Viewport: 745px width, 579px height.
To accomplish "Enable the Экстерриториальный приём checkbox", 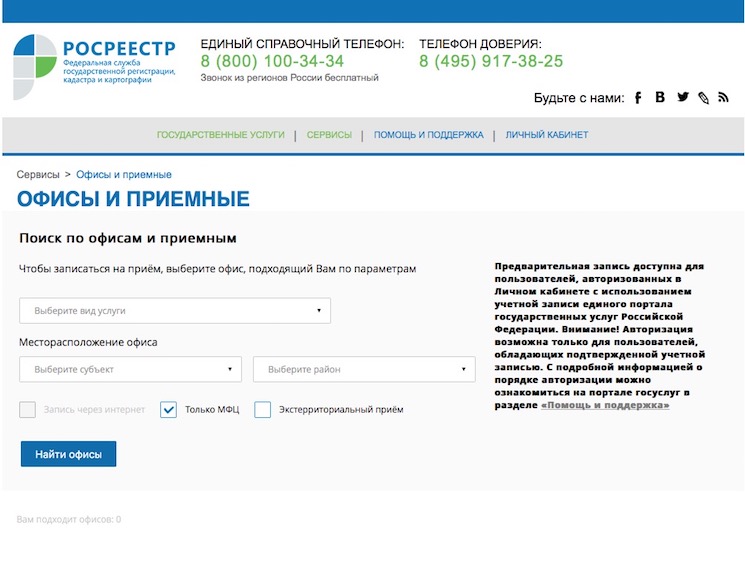I will 262,409.
